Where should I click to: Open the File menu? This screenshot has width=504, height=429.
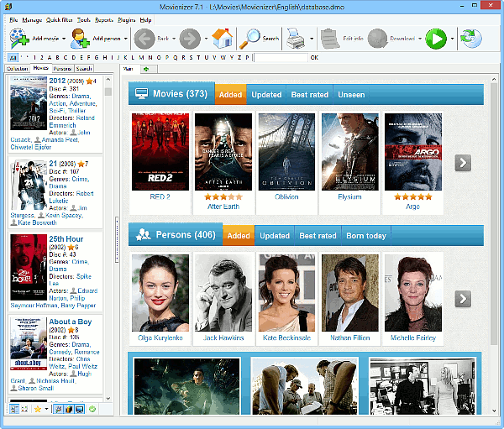(x=13, y=20)
